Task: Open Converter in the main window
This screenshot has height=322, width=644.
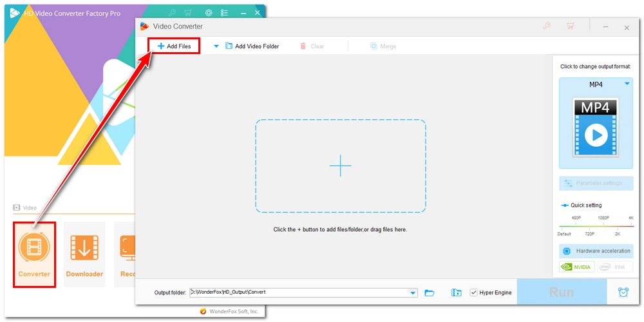Action: [34, 254]
